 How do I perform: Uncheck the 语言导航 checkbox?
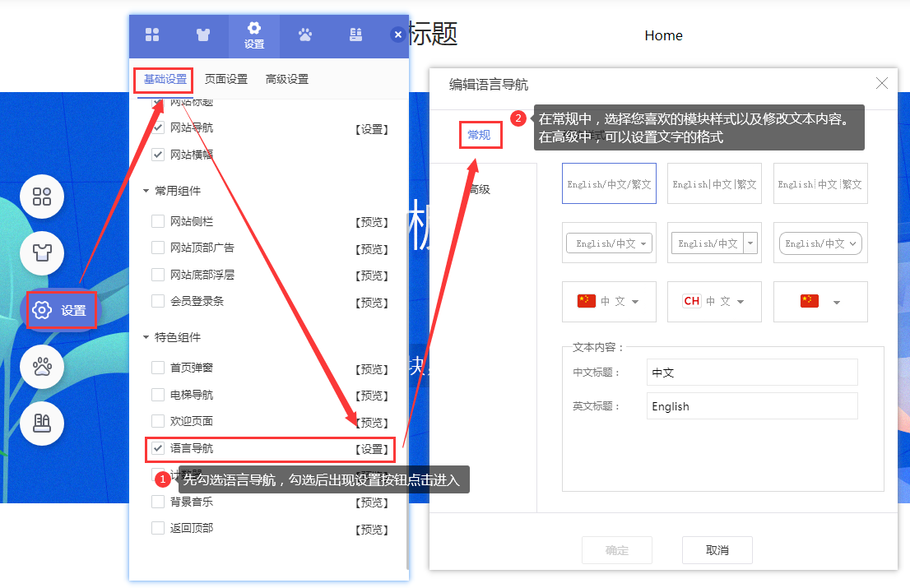[x=158, y=448]
